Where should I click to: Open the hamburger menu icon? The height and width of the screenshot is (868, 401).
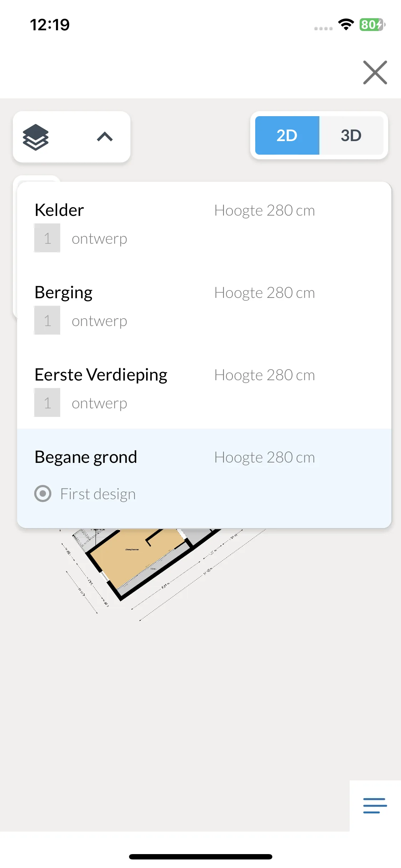[x=375, y=806]
